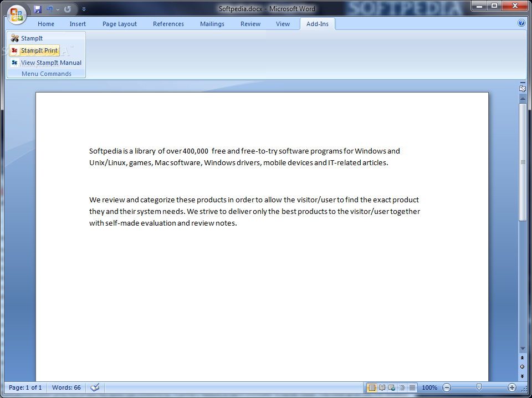Click the vertical scrollbar thumb
The height and width of the screenshot is (398, 532).
tap(523, 162)
